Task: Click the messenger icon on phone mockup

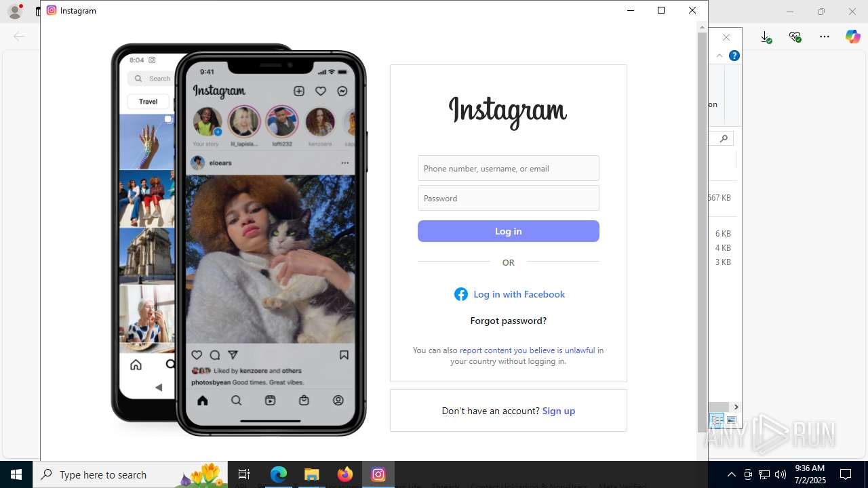Action: (342, 91)
